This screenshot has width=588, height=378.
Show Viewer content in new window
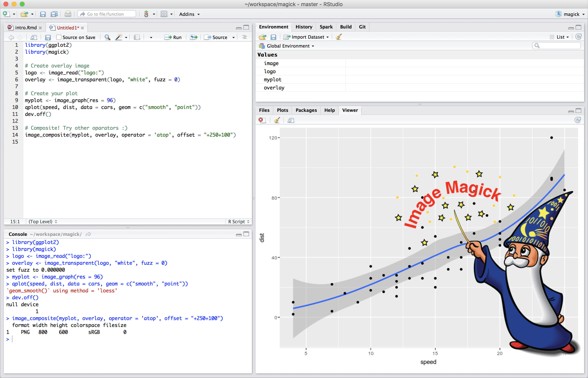tap(291, 120)
